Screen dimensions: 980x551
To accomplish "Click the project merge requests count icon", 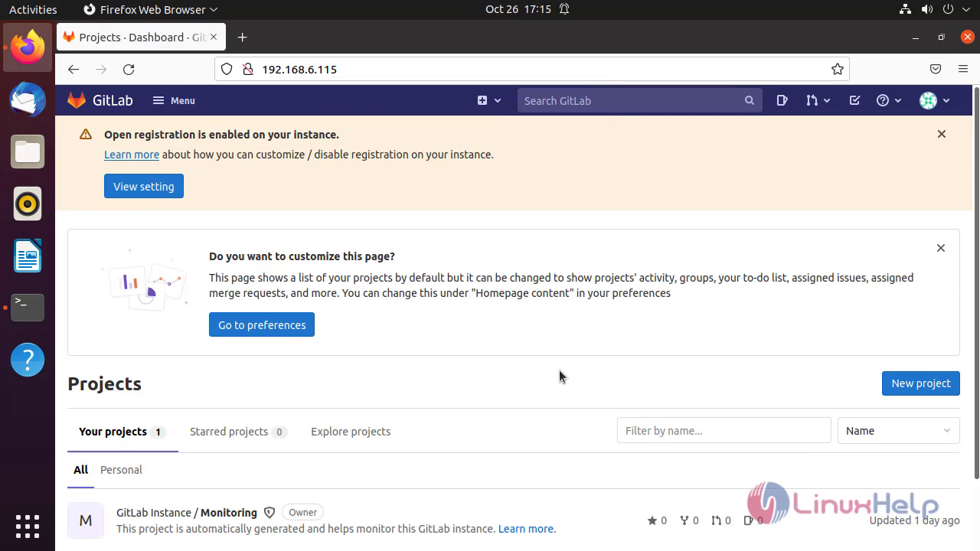I will point(716,520).
